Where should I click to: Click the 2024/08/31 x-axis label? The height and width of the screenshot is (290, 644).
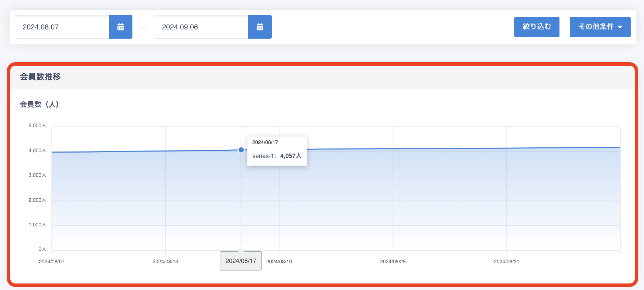point(506,262)
